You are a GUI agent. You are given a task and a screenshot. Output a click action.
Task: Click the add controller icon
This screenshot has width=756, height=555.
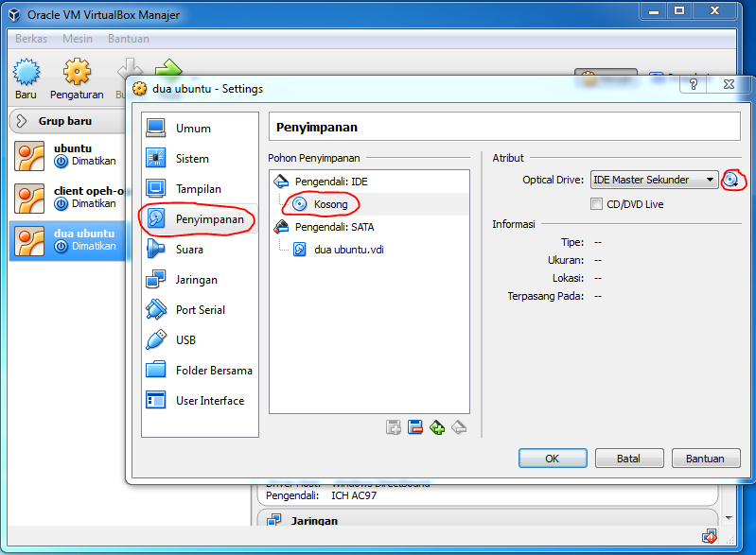[x=437, y=427]
